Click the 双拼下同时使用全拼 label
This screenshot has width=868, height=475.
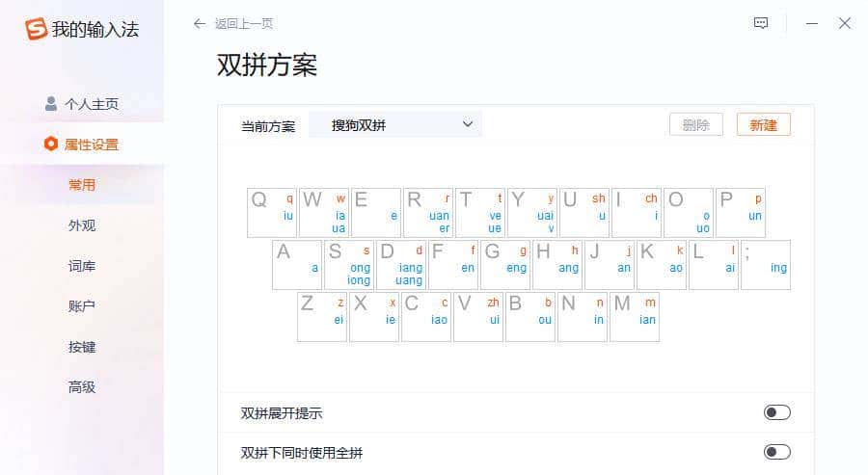pos(302,453)
